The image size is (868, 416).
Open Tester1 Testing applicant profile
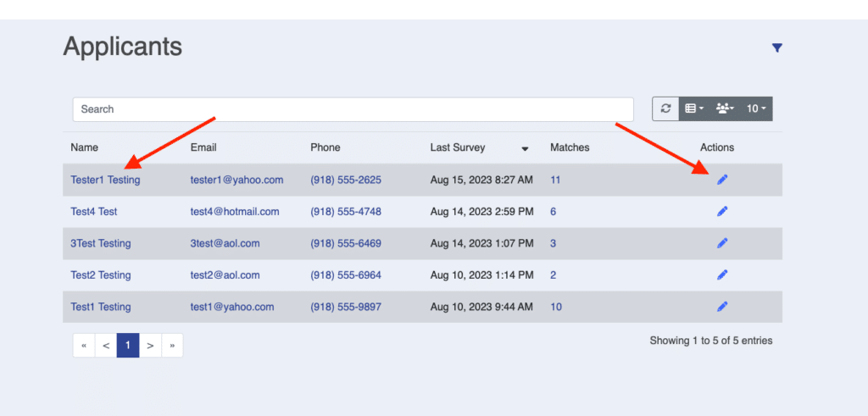click(105, 180)
